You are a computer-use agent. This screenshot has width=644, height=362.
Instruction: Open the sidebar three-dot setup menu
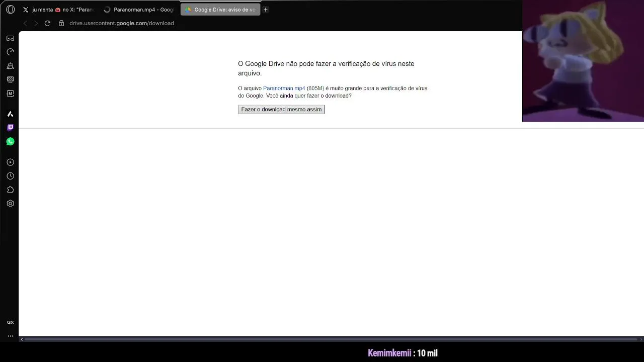pyautogui.click(x=10, y=336)
